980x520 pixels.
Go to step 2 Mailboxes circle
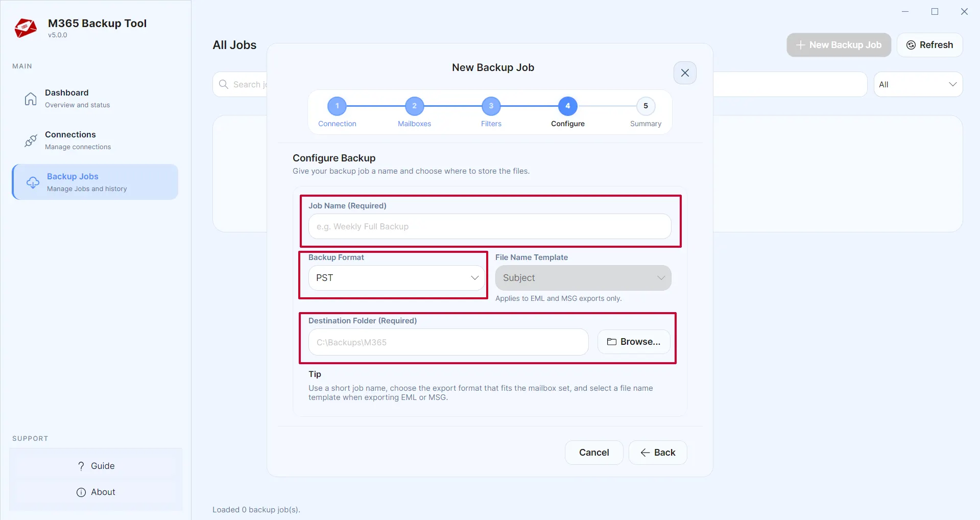[x=414, y=106]
